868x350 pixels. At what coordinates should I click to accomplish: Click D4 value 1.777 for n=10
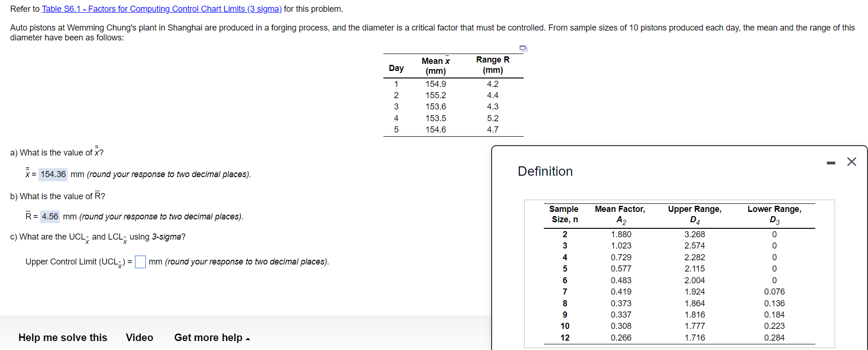695,326
